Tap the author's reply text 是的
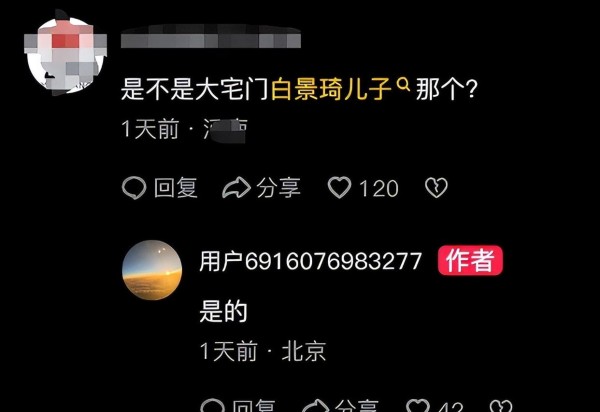600x412 pixels. [223, 311]
